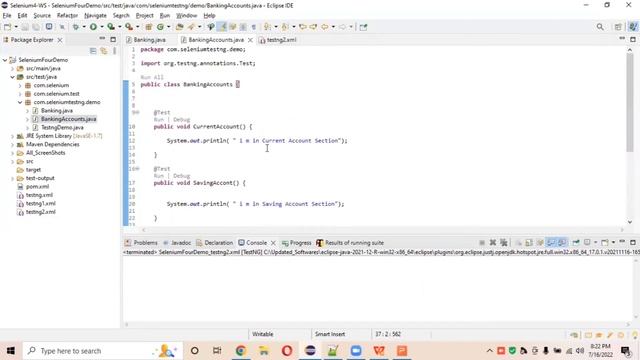Close the BankingAccounts.java editor tab
Viewport: 640px width, 360px height.
click(x=250, y=40)
